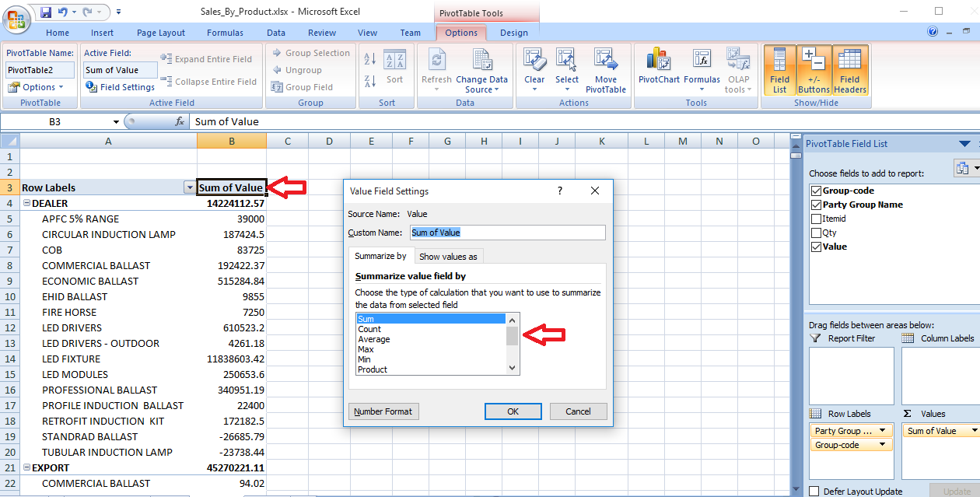Open Field Settings for active field
Viewport: 980px width, 497px height.
tap(120, 87)
